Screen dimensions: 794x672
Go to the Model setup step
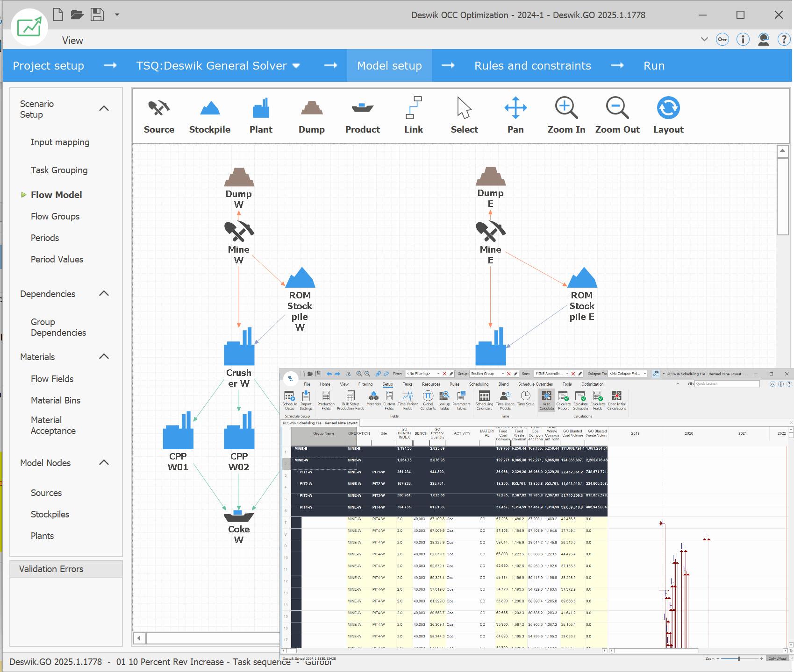click(x=389, y=65)
